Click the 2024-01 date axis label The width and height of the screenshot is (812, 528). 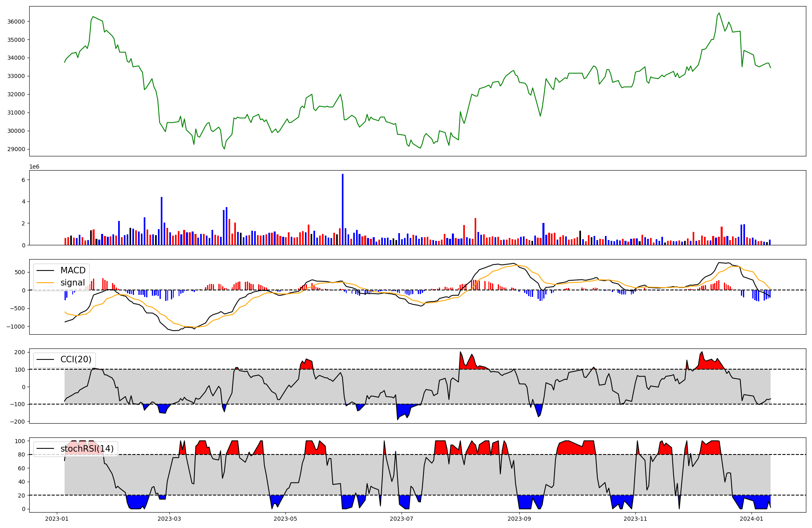(752, 519)
